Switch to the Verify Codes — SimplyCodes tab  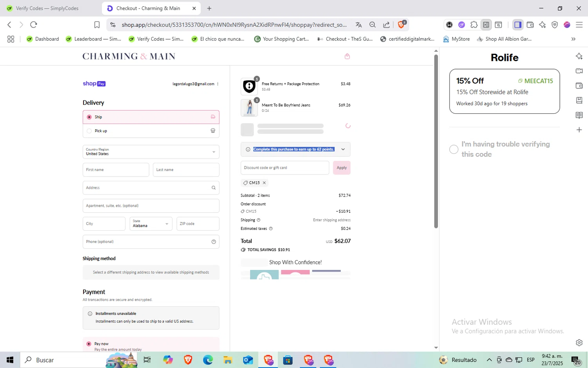coord(47,8)
